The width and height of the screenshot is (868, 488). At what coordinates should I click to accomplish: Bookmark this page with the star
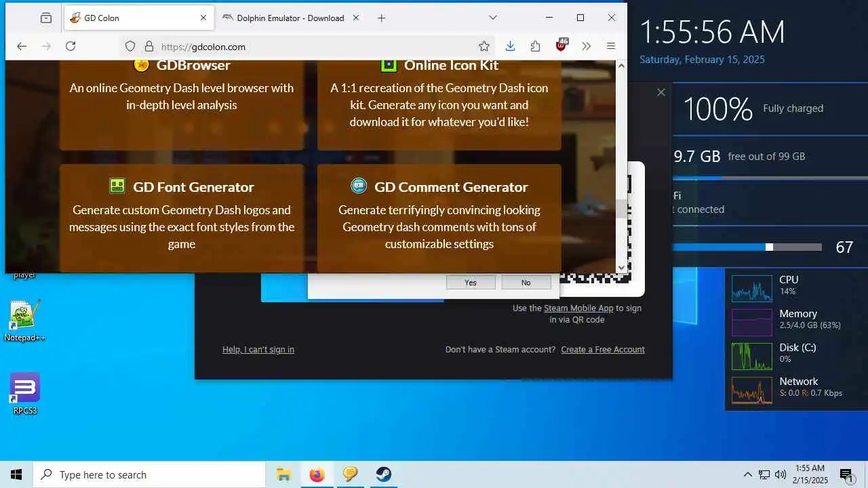(x=484, y=46)
